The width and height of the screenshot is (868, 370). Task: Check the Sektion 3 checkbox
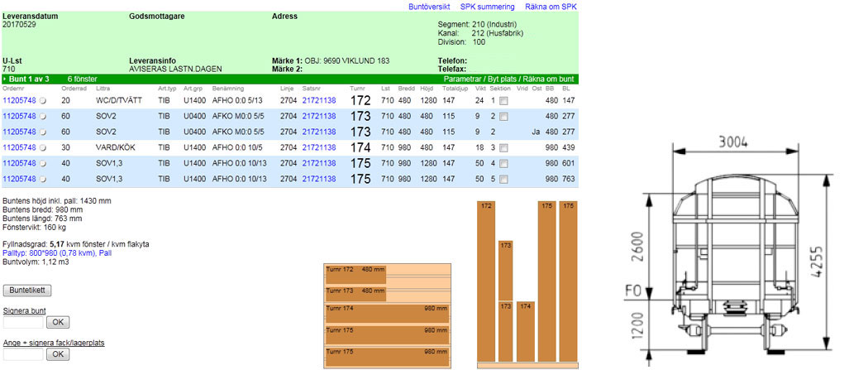[x=503, y=148]
